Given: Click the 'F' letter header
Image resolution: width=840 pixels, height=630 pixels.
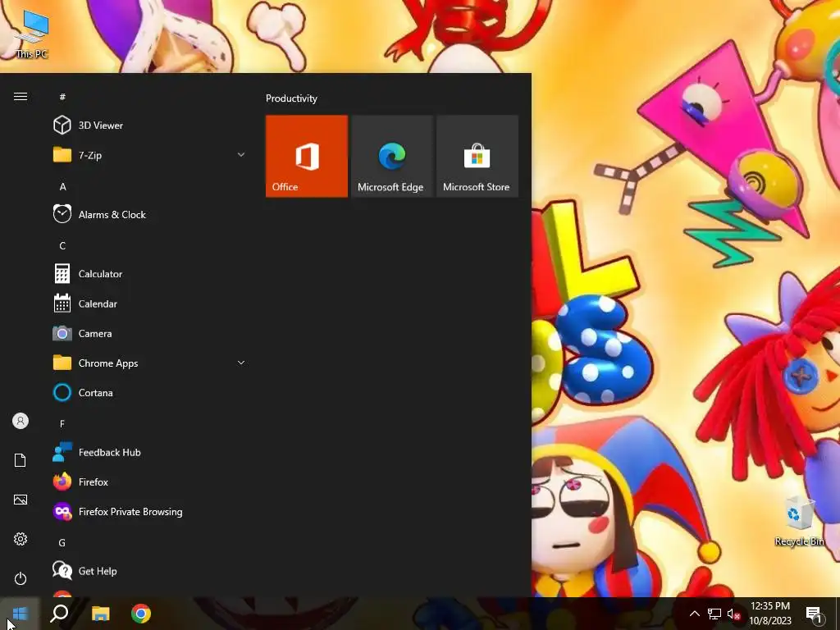Looking at the screenshot, I should [x=62, y=424].
